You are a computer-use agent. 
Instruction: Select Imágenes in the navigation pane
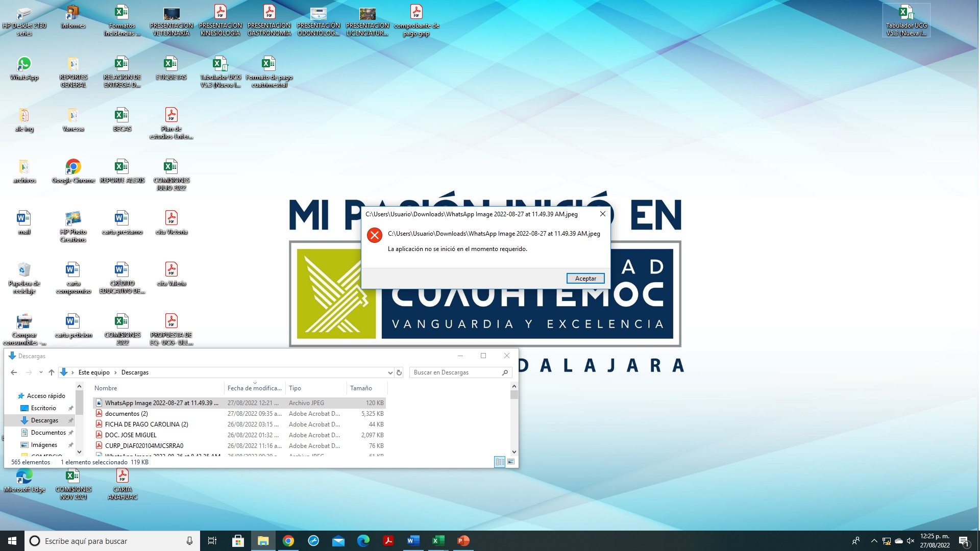coord(44,445)
